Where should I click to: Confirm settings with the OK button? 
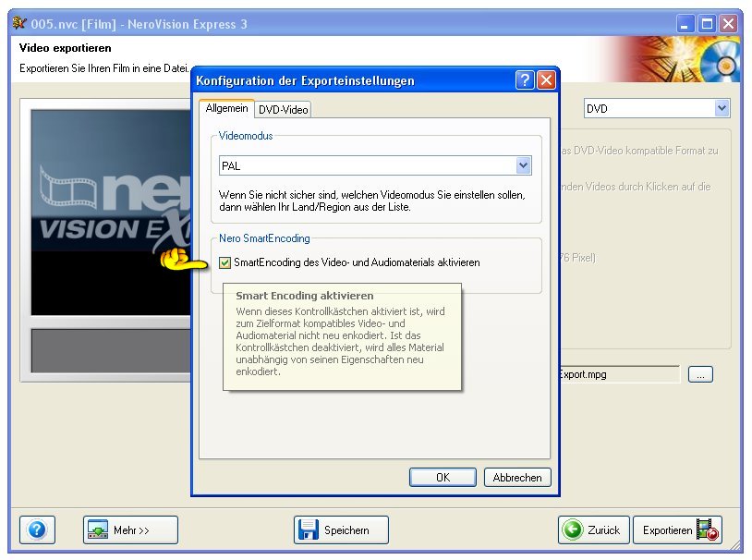(x=443, y=478)
